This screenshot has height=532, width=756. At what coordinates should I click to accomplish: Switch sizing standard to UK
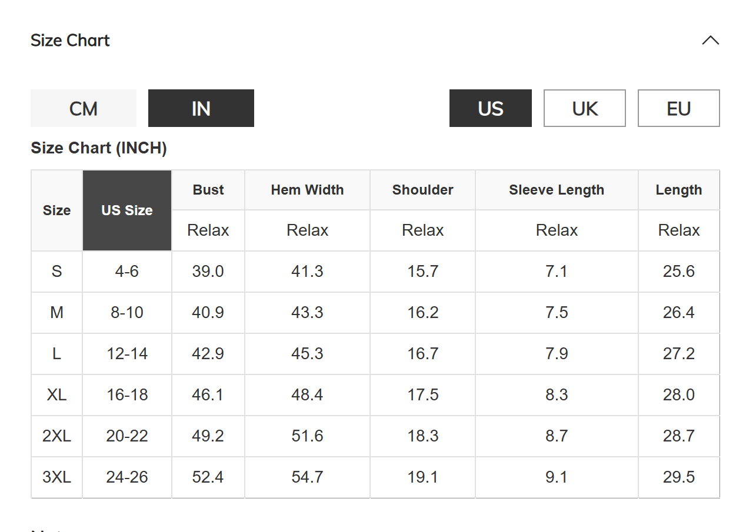pyautogui.click(x=585, y=108)
